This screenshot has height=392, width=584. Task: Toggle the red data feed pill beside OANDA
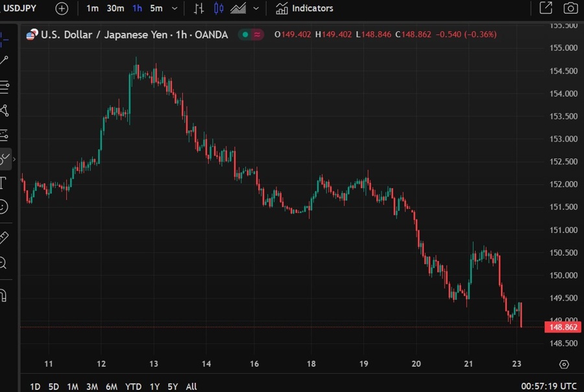click(x=256, y=34)
